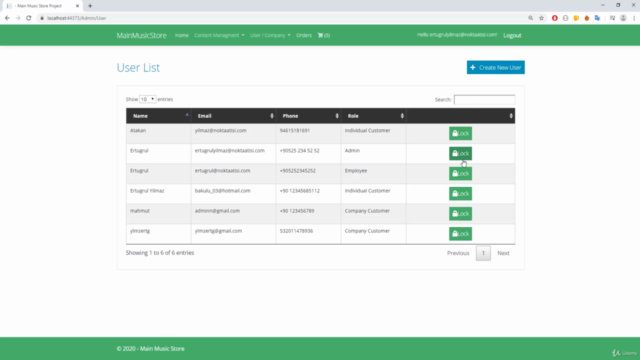This screenshot has height=360, width=640.
Task: Expand the Content Managment menu
Action: [x=219, y=35]
